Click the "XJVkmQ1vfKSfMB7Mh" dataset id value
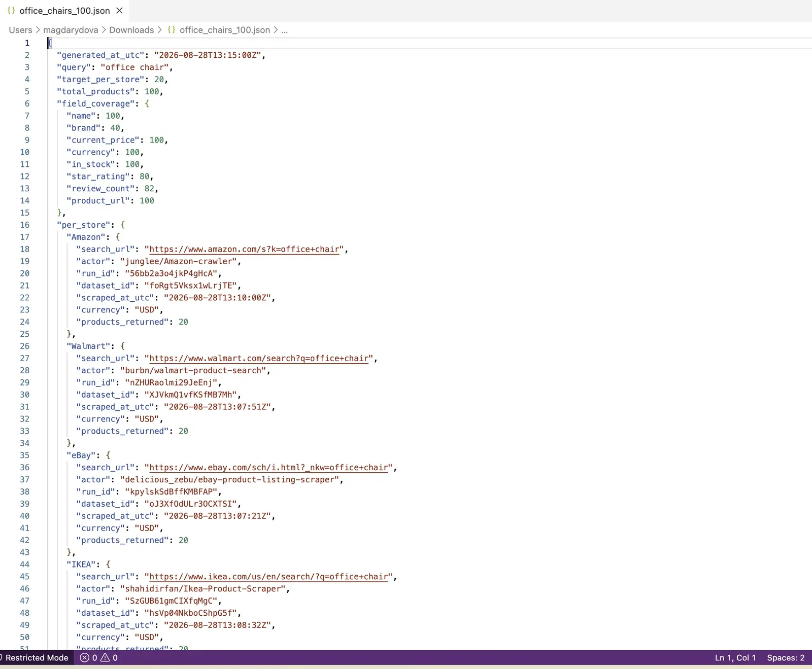Image resolution: width=812 pixels, height=669 pixels. click(190, 395)
